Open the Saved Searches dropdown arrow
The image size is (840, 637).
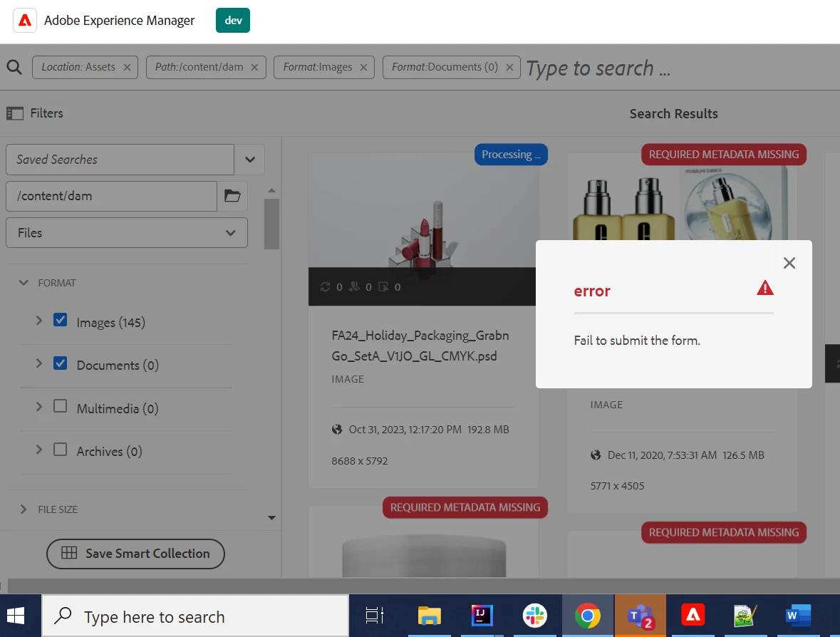pos(249,160)
